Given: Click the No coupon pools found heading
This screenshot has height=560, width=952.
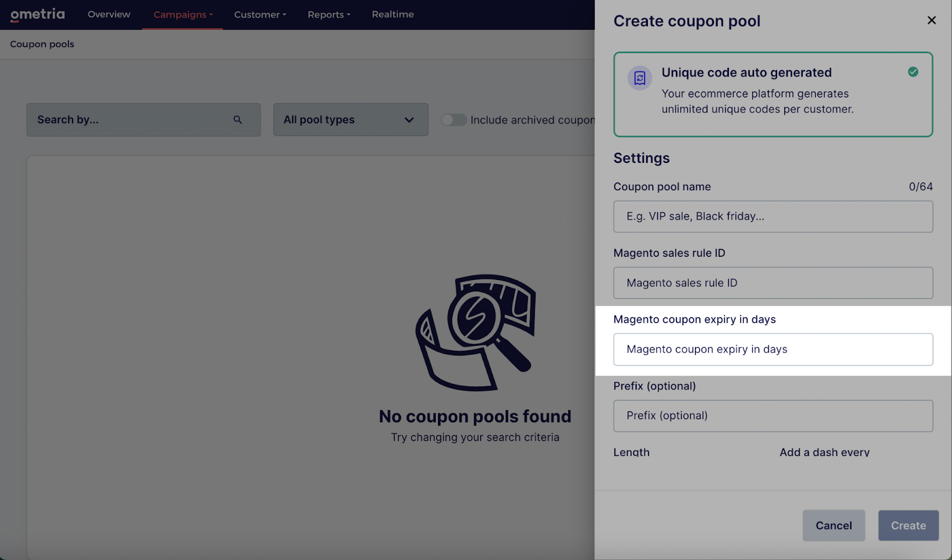Looking at the screenshot, I should click(475, 416).
